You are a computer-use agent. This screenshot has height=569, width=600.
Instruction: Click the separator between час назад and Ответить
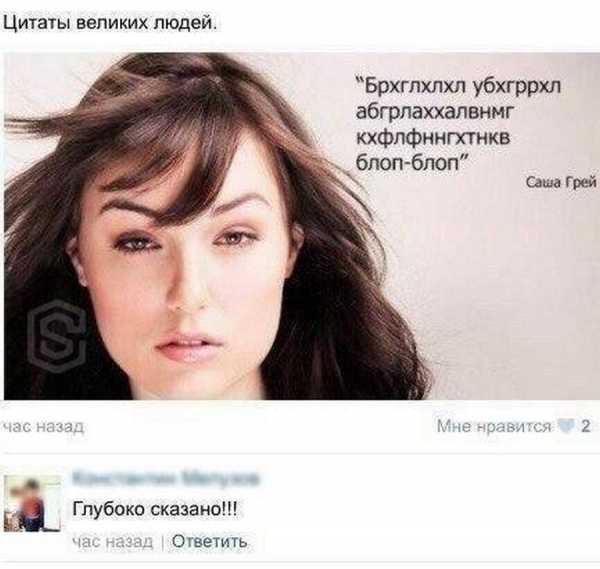162,542
